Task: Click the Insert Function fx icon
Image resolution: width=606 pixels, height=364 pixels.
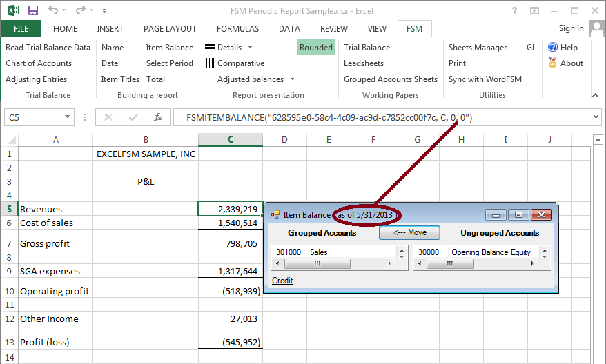Action: [x=157, y=117]
